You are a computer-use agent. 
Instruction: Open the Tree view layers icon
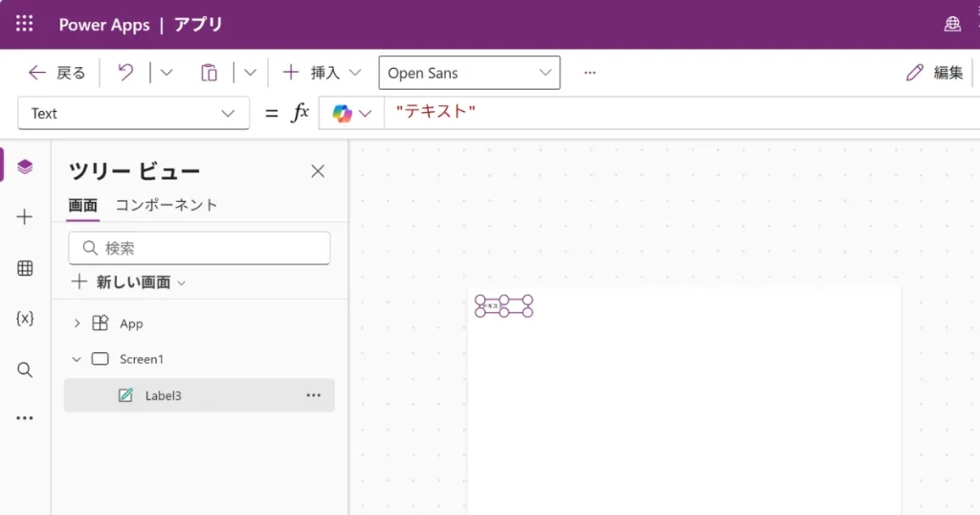click(x=25, y=167)
